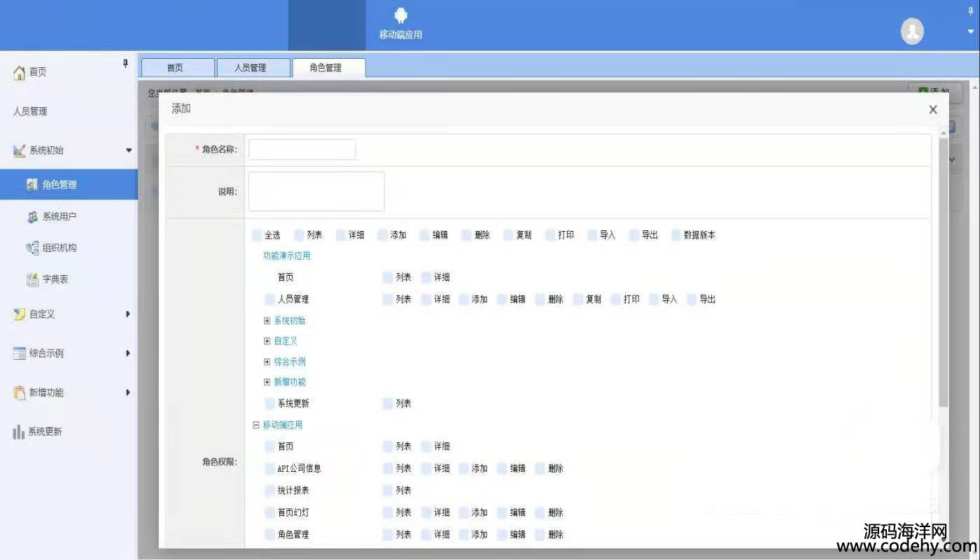Click the home icon in sidebar
Image resolution: width=980 pixels, height=560 pixels.
tap(20, 72)
